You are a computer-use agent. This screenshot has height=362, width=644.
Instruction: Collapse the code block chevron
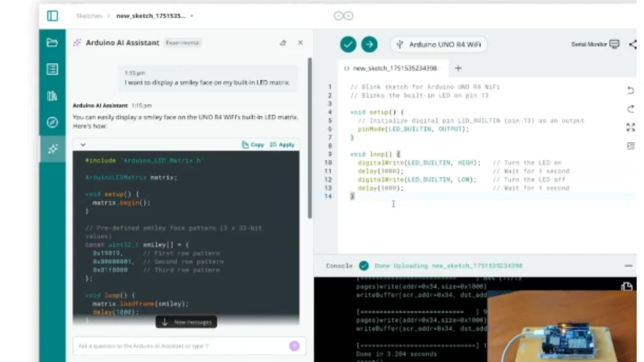pyautogui.click(x=83, y=145)
